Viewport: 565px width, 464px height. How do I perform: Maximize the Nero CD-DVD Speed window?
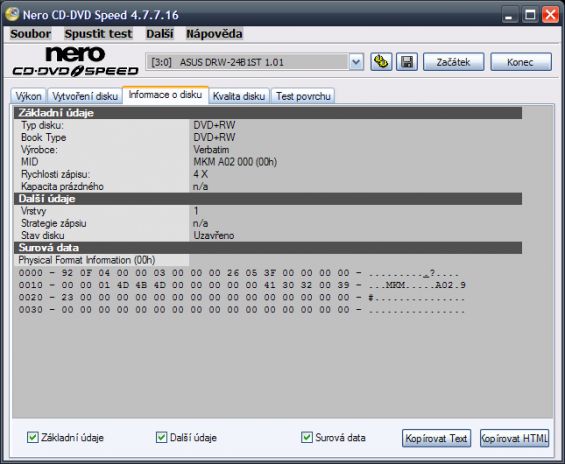coord(530,15)
